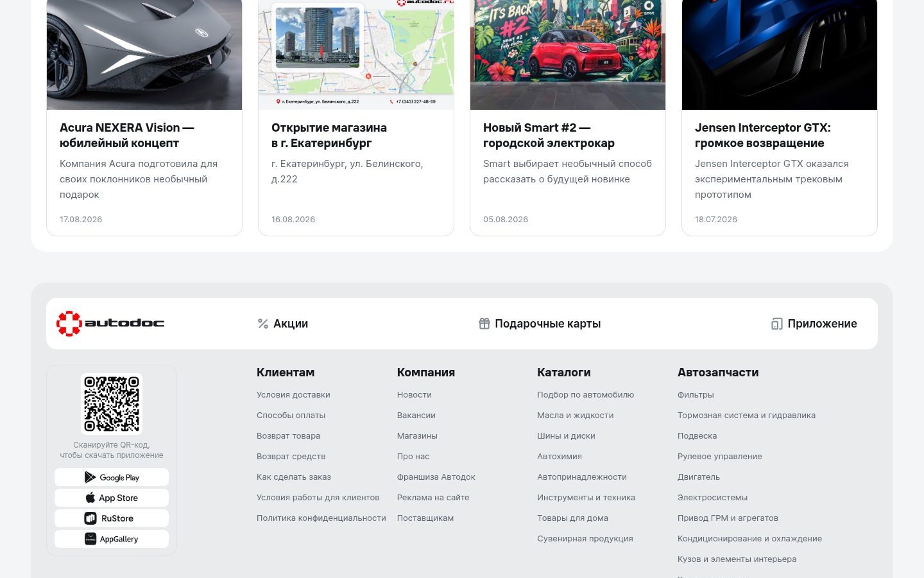Viewport: 924px width, 578px height.
Task: Open Двигатель link
Action: (x=699, y=477)
